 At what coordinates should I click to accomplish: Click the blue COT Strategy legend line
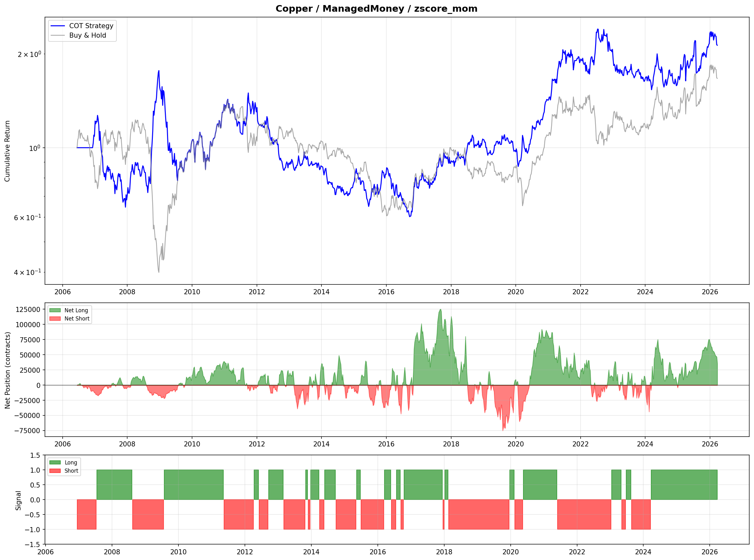click(57, 26)
